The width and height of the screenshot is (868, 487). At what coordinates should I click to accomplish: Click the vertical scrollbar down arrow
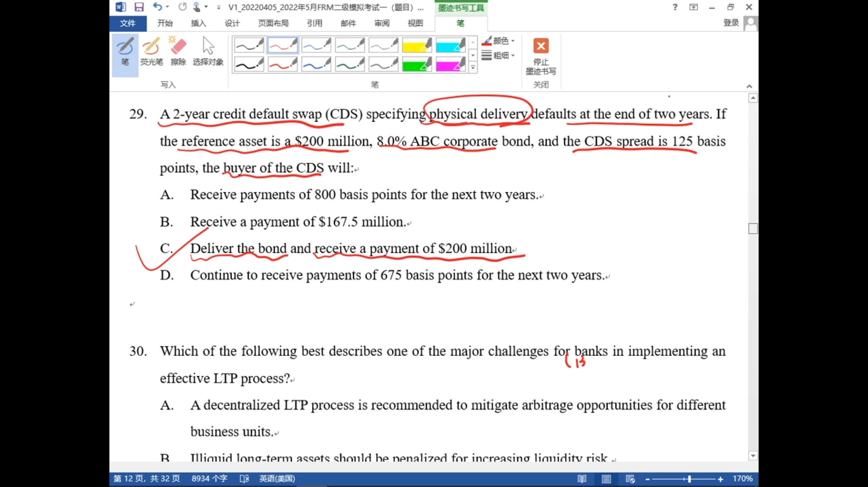coord(753,456)
